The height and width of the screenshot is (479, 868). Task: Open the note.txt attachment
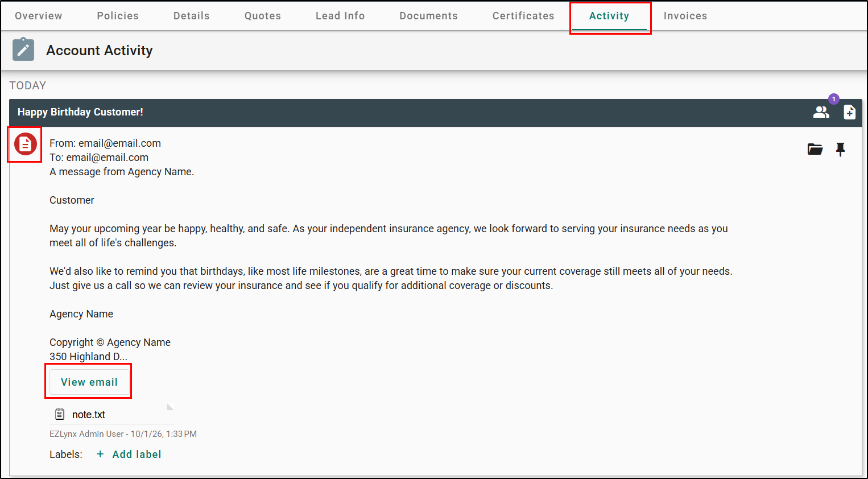coord(89,415)
